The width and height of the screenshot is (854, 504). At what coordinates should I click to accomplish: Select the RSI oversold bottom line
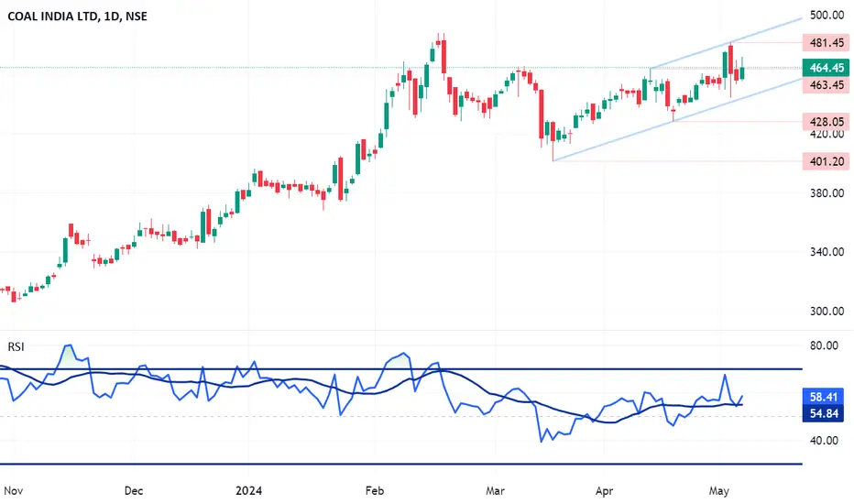[400, 465]
